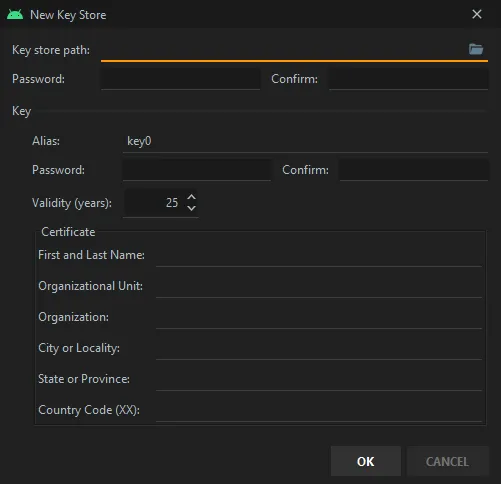This screenshot has width=501, height=484.
Task: Decrease validity years with down arrow
Action: click(x=191, y=208)
